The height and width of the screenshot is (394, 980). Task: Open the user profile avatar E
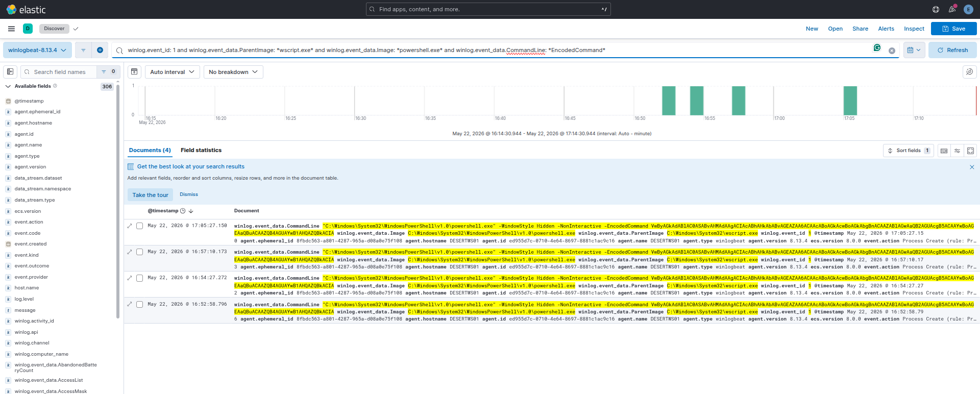968,9
